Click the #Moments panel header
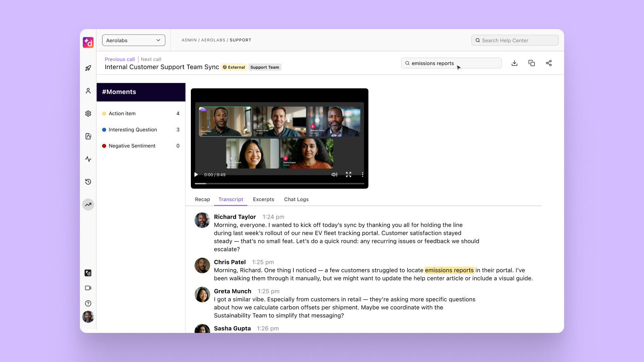Viewport: 644px width, 362px height. [141, 92]
